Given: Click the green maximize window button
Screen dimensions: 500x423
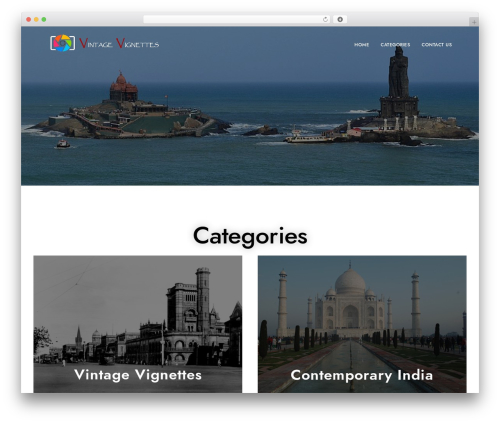Looking at the screenshot, I should [44, 19].
